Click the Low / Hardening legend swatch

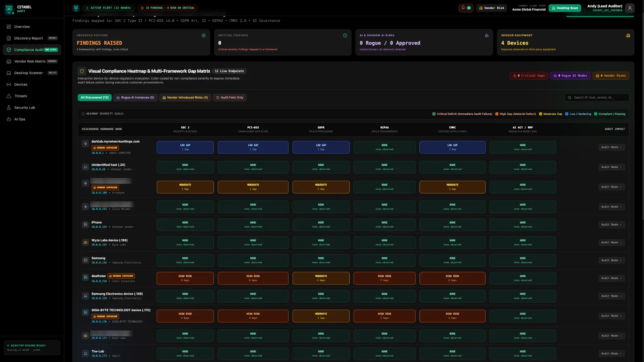pos(567,114)
